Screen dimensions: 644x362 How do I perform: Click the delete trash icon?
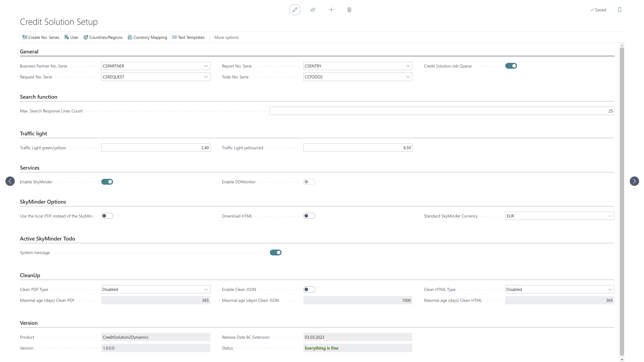pos(349,10)
